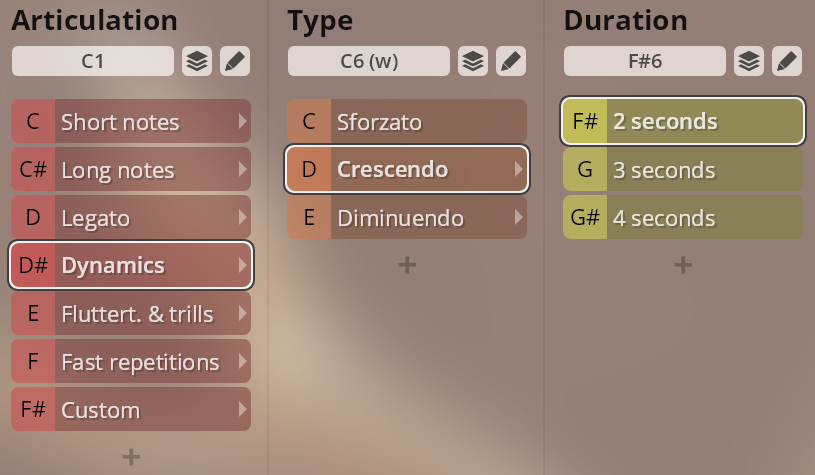Choose the Sforzato type

tap(420, 122)
